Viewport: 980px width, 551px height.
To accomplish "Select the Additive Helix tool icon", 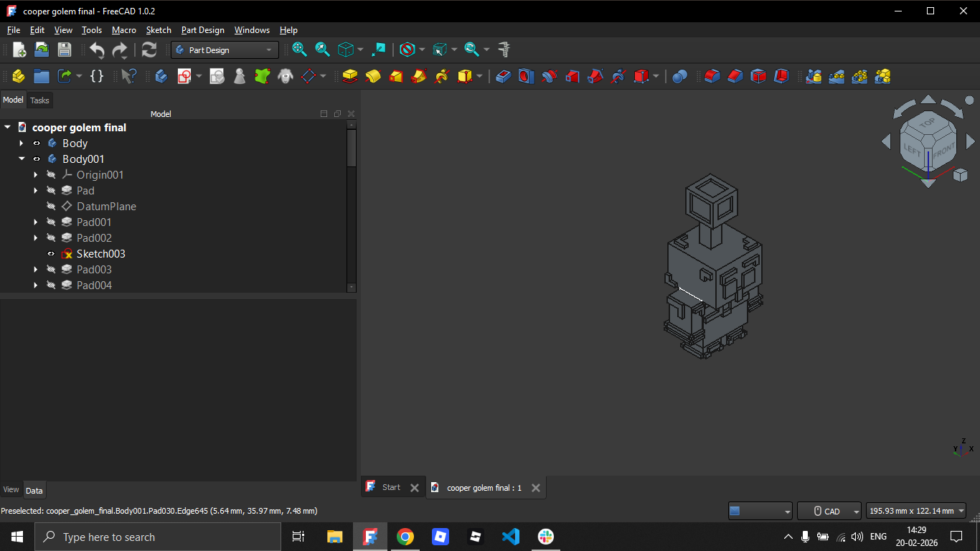I will pyautogui.click(x=442, y=76).
